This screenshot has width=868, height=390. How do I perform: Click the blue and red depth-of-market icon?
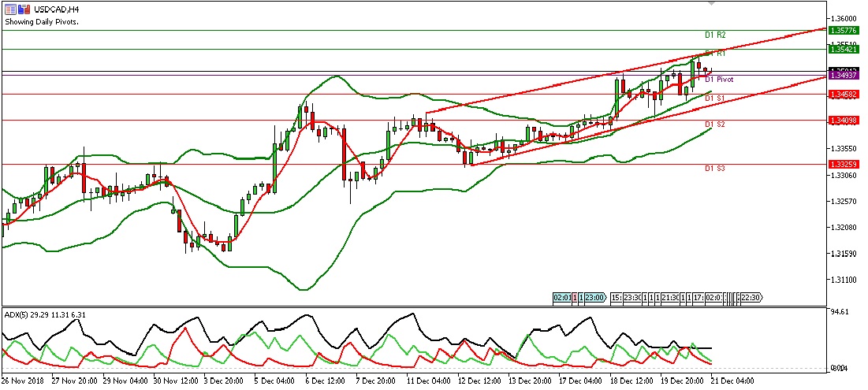25,9
